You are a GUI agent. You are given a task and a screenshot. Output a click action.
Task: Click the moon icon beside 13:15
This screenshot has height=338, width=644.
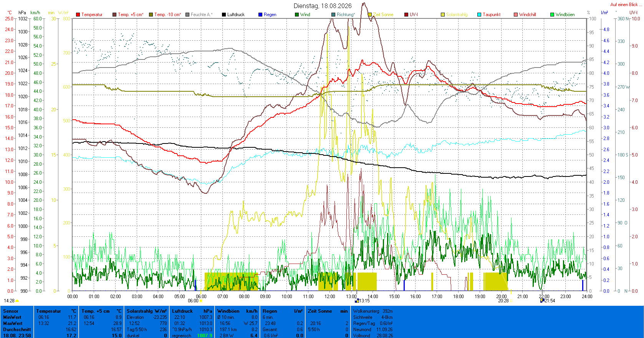pos(357,301)
